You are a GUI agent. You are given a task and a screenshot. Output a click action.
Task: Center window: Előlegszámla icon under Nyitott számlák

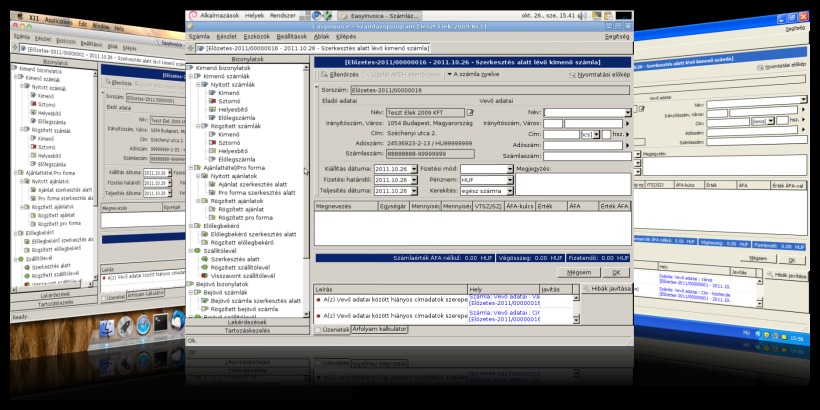212,118
